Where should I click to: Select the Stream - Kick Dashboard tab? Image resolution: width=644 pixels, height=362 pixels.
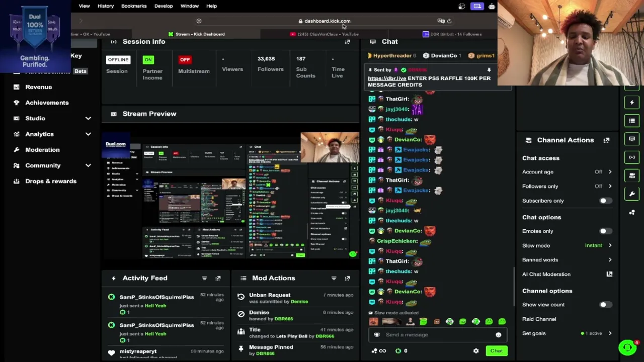[x=197, y=34]
